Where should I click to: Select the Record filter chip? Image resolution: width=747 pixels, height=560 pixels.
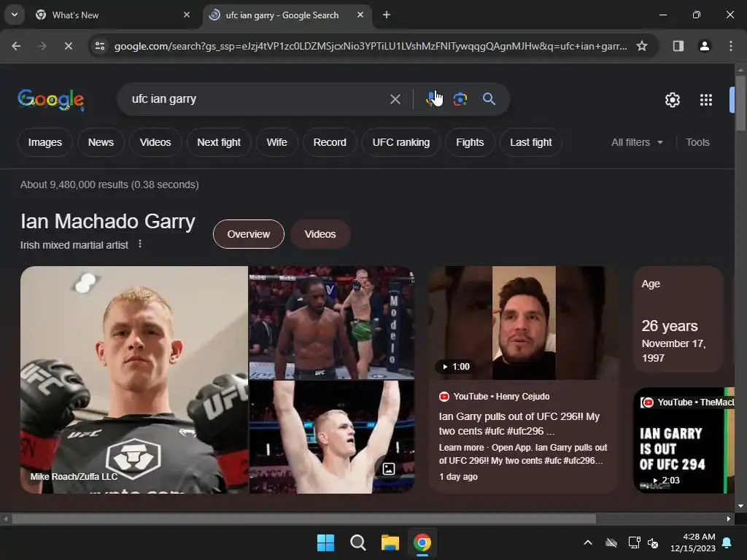(330, 142)
